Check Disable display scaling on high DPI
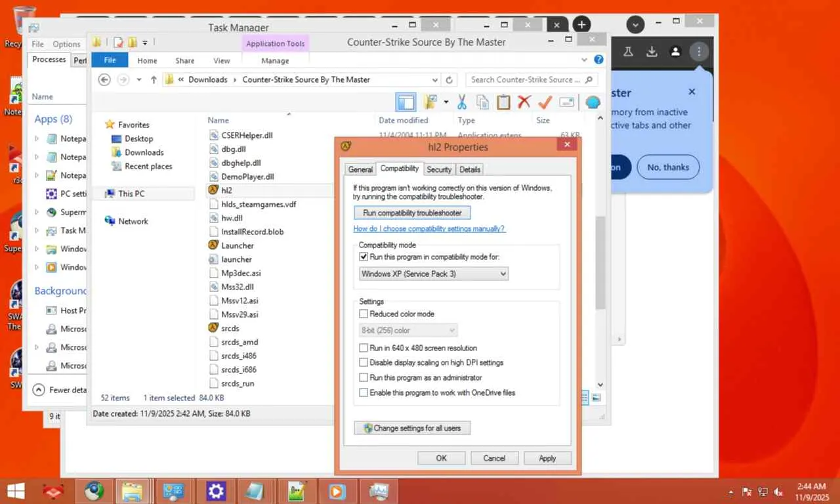 point(364,362)
